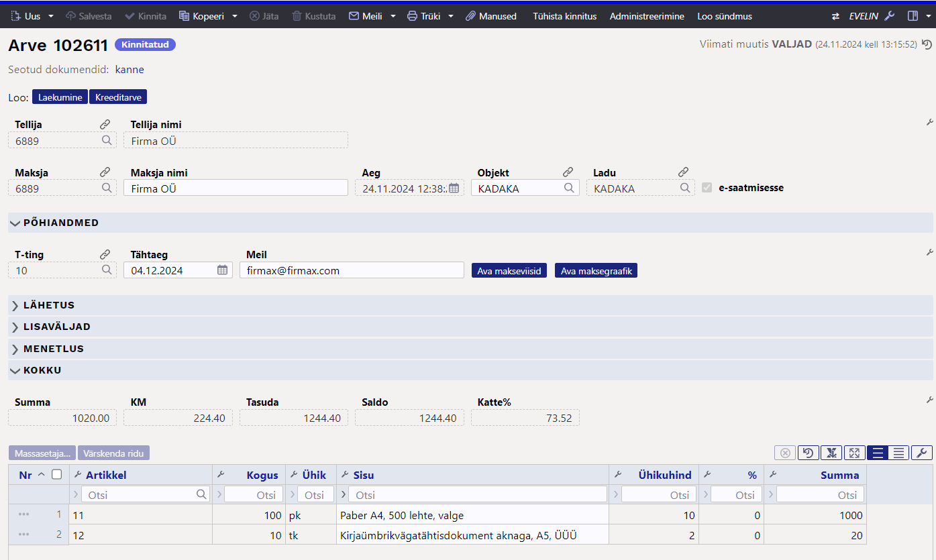
Task: Open the Meili dropdown arrow
Action: (x=393, y=16)
